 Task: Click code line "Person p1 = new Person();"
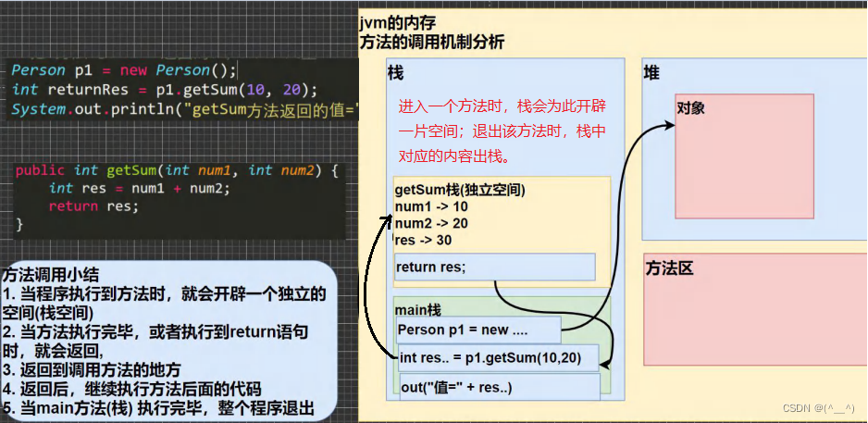(124, 71)
